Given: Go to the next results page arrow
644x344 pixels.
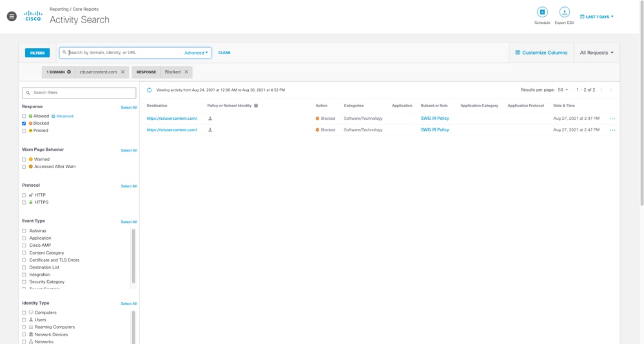Looking at the screenshot, I should coord(610,90).
